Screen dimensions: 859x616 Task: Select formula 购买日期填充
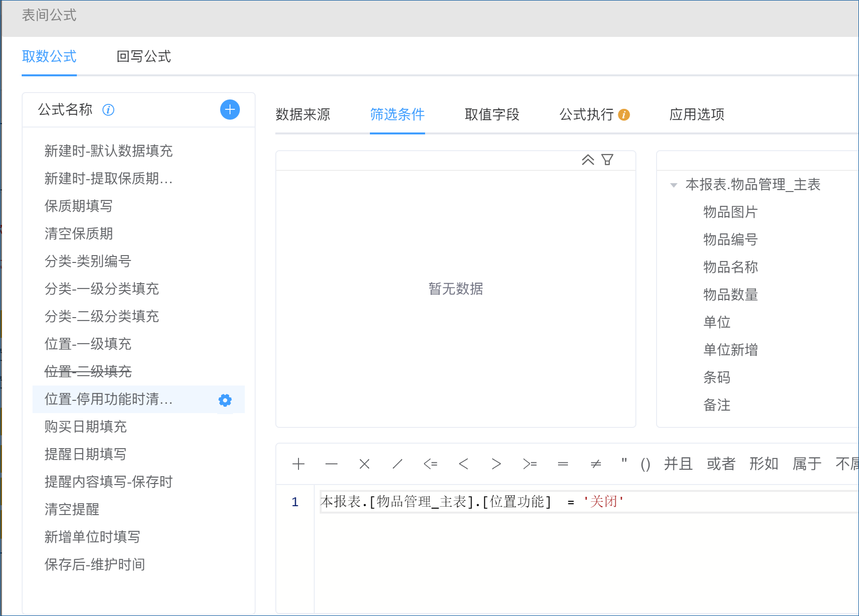tap(138, 426)
